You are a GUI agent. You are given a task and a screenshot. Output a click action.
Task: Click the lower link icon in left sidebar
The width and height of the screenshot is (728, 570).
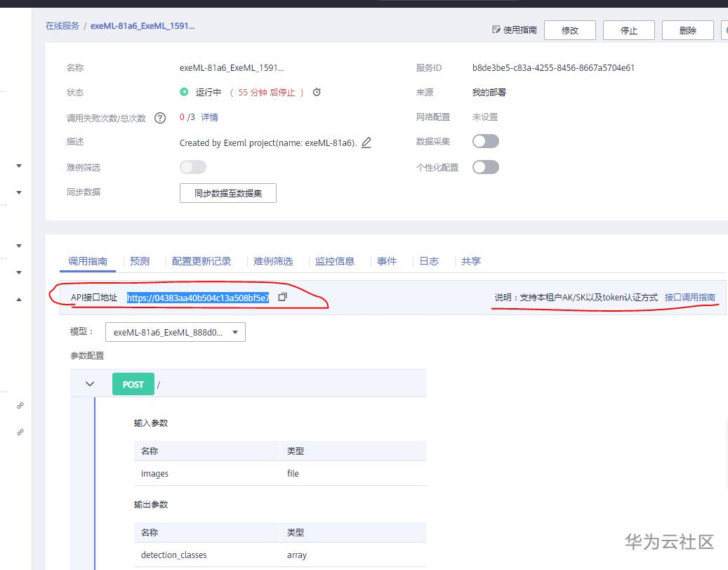click(x=20, y=432)
